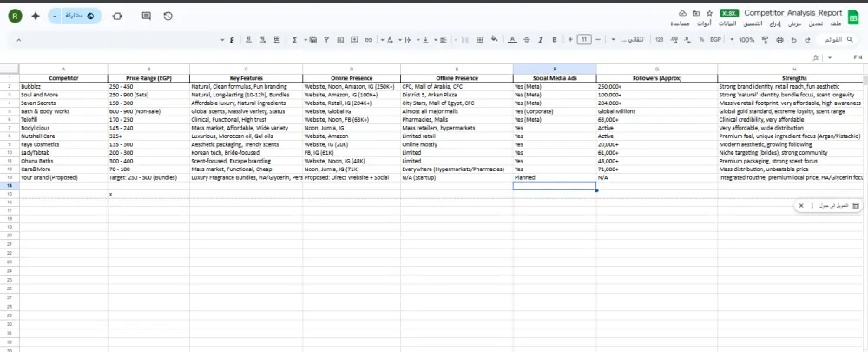This screenshot has width=868, height=352.
Task: Toggle bold formatting
Action: tap(555, 40)
